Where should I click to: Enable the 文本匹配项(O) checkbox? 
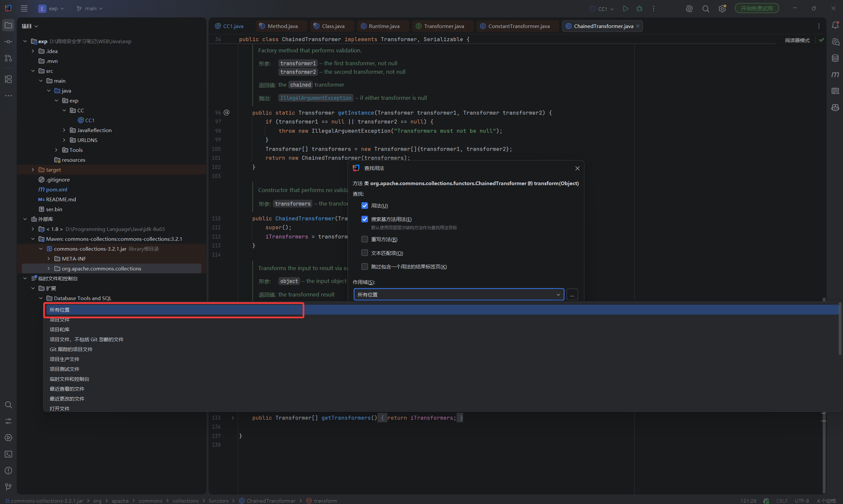364,253
